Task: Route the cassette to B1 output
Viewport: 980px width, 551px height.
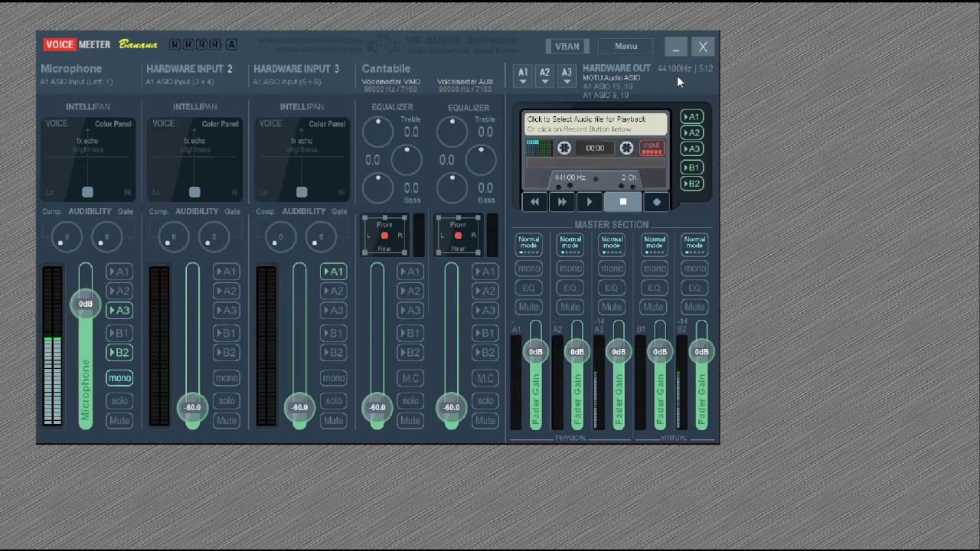Action: click(691, 167)
